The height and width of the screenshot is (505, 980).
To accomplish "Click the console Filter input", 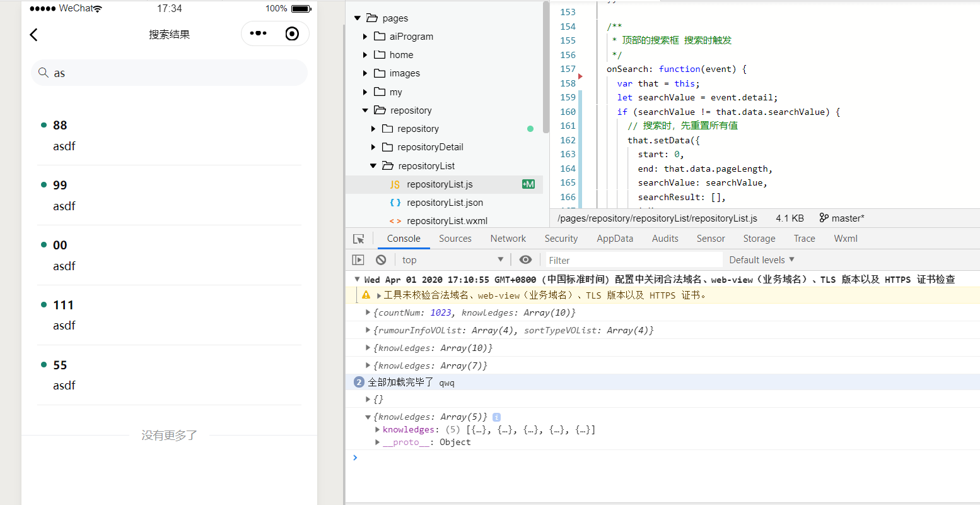I will (633, 260).
